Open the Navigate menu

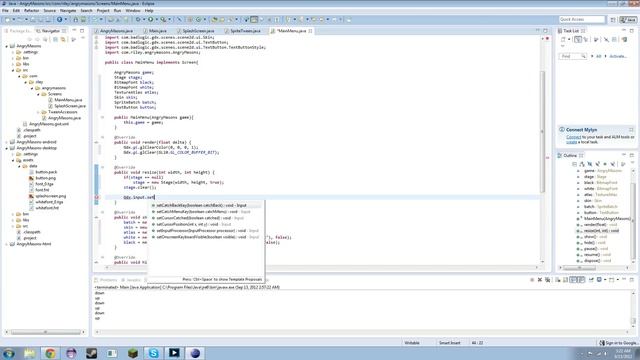click(68, 11)
